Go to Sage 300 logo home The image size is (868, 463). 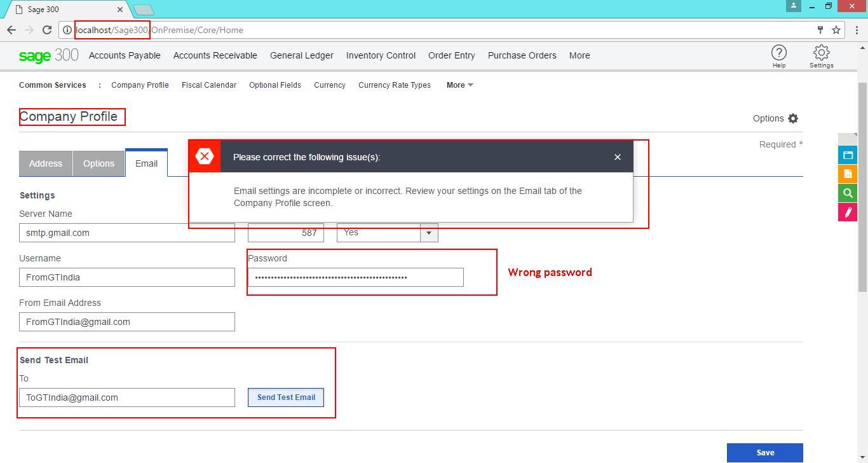click(48, 55)
